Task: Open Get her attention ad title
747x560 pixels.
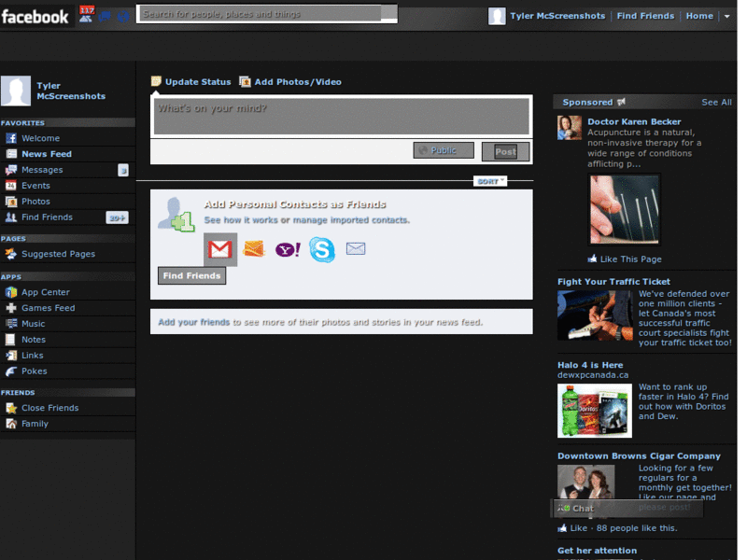Action: pos(597,551)
